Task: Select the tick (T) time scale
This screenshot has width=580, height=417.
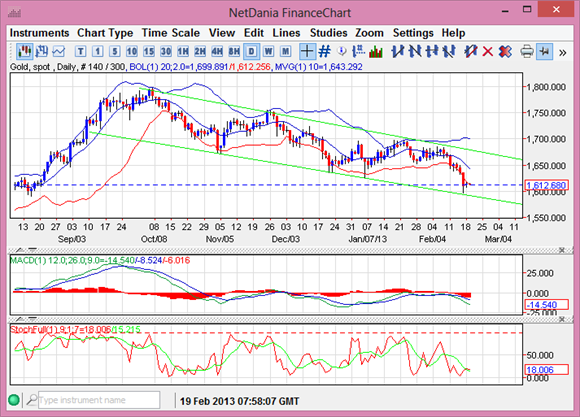Action: pyautogui.click(x=80, y=51)
